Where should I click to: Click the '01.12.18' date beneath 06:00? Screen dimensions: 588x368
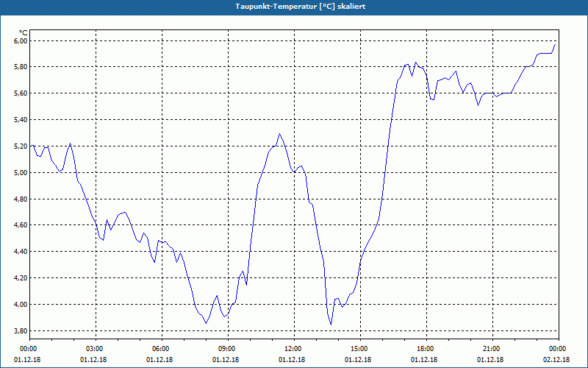point(159,360)
